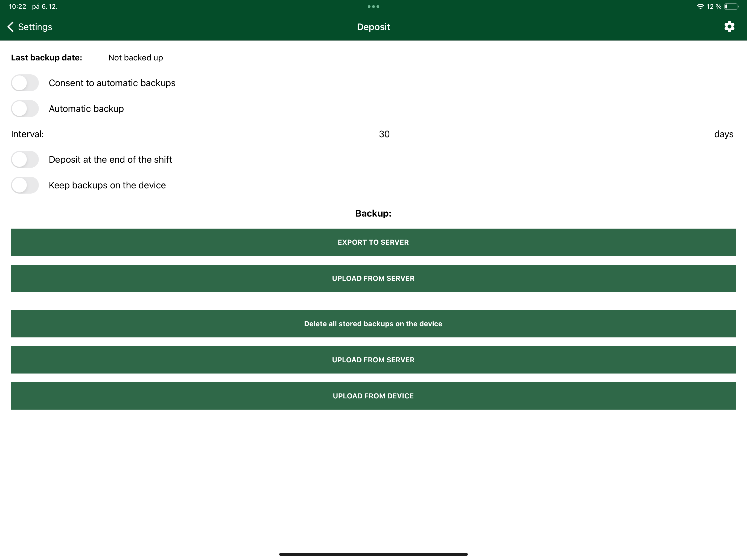Screen dimensions: 747x560
Task: Edit the interval value of 30
Action: (384, 134)
